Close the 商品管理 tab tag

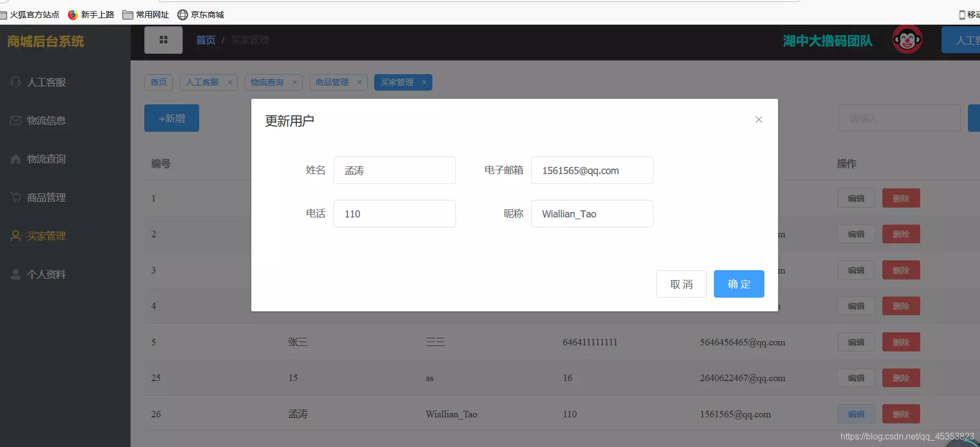359,82
